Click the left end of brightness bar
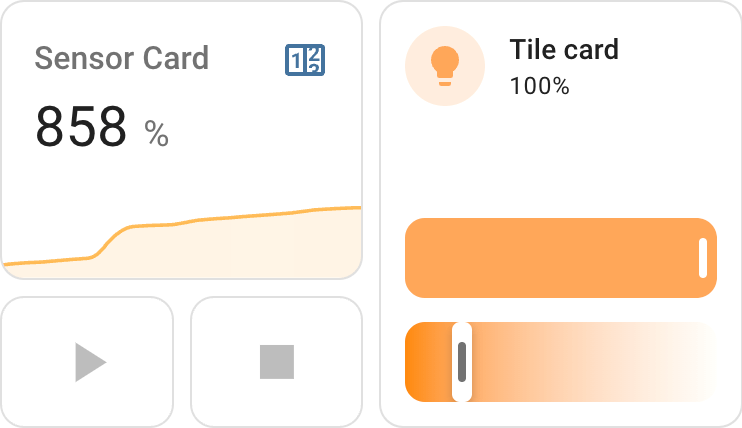 (420, 258)
